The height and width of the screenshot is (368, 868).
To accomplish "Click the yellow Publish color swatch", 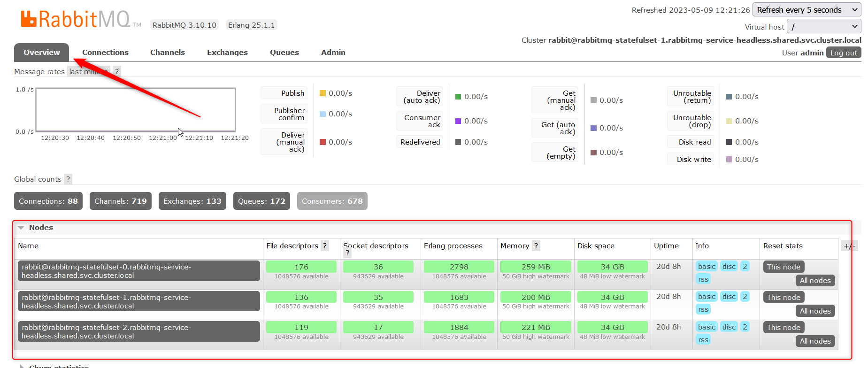I will [323, 93].
